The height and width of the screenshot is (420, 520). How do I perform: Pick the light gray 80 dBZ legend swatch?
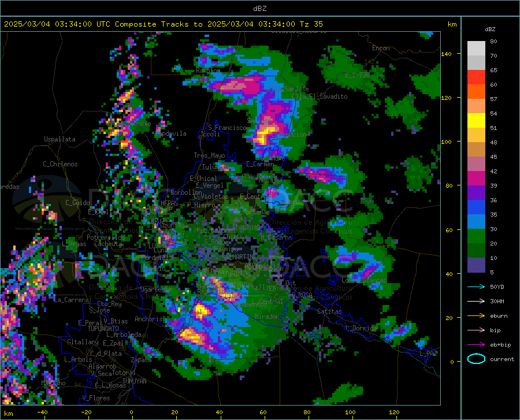(x=476, y=49)
